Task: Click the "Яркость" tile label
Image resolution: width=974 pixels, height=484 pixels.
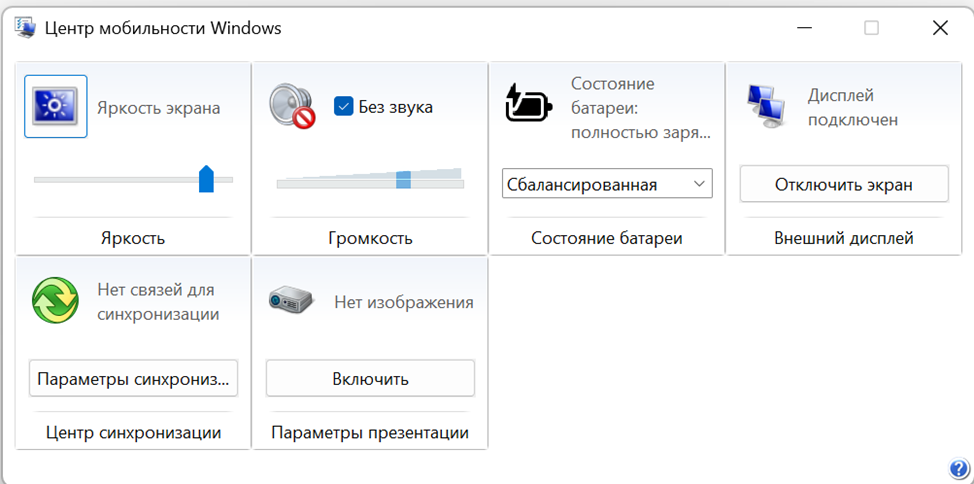Action: [133, 238]
